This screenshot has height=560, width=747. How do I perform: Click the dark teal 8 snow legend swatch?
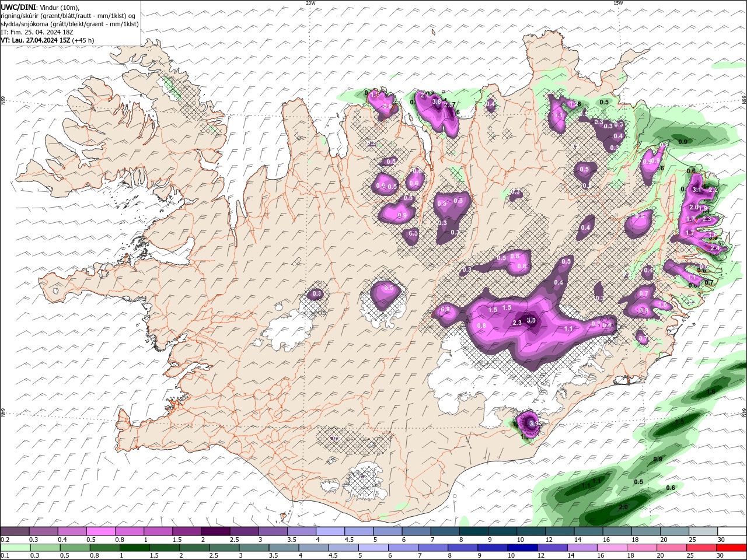pos(474,531)
